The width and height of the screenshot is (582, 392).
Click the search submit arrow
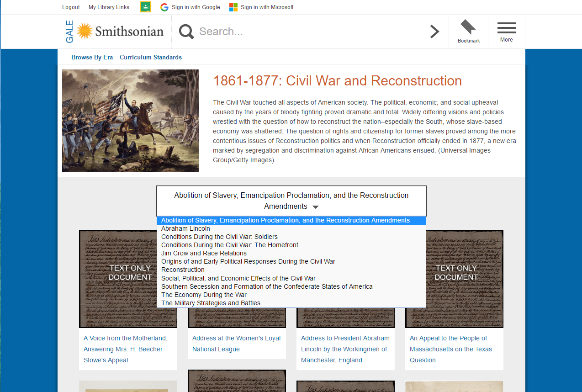pyautogui.click(x=435, y=32)
